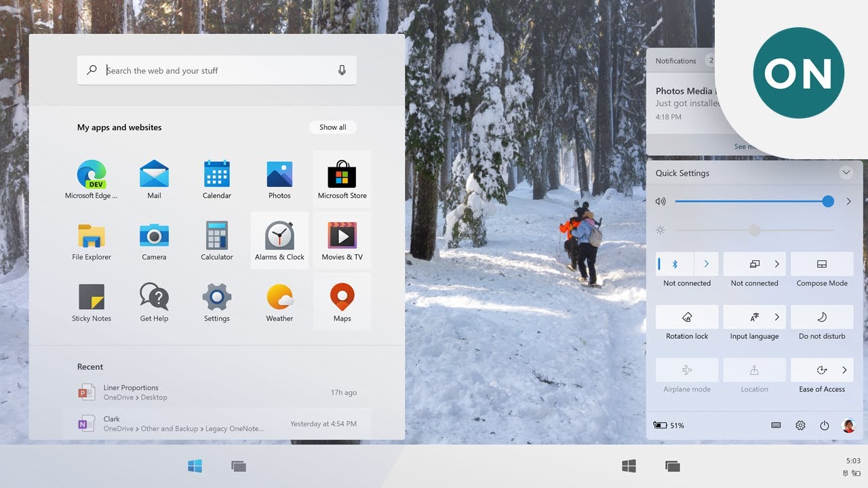Launch the Get Help app
The image size is (868, 488).
(x=154, y=302)
